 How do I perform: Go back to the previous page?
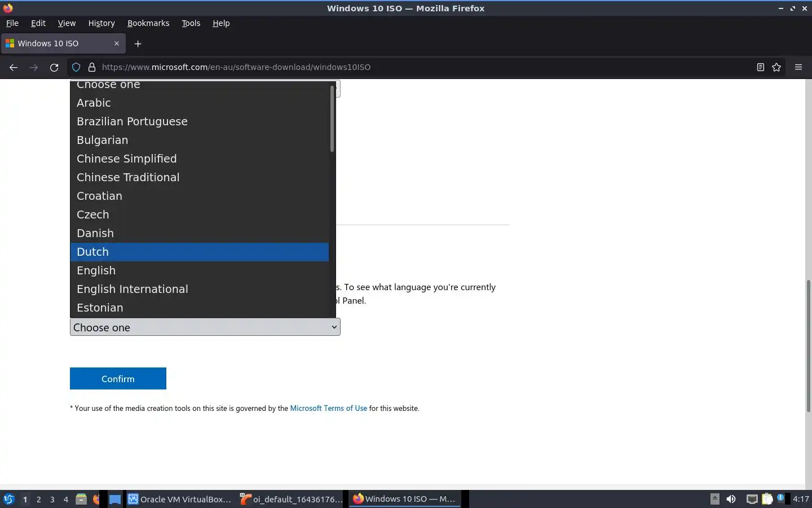[x=14, y=67]
